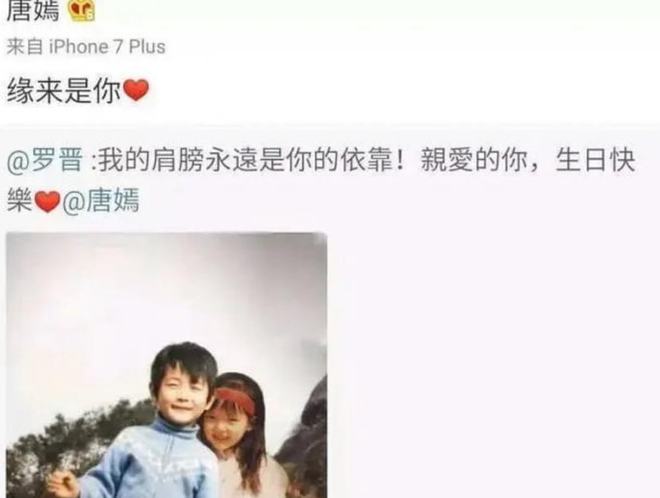
Task: Click the 樂 character starting the second line
Action: click(x=20, y=200)
